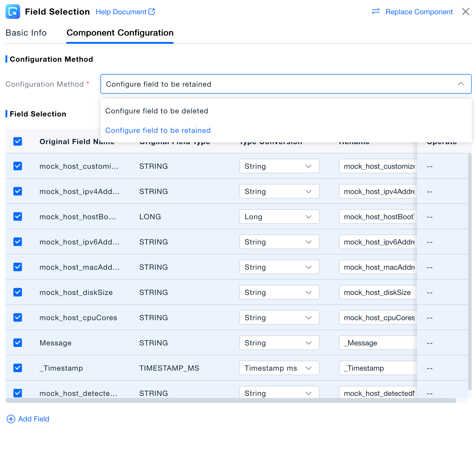476x450 pixels.
Task: Open the Help Document external link icon
Action: click(x=152, y=12)
